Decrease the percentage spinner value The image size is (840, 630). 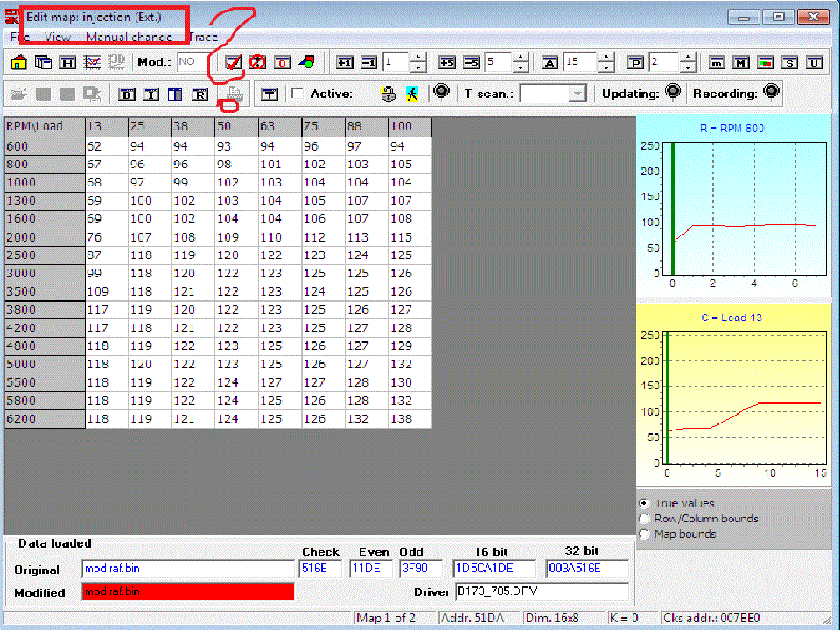[x=688, y=67]
